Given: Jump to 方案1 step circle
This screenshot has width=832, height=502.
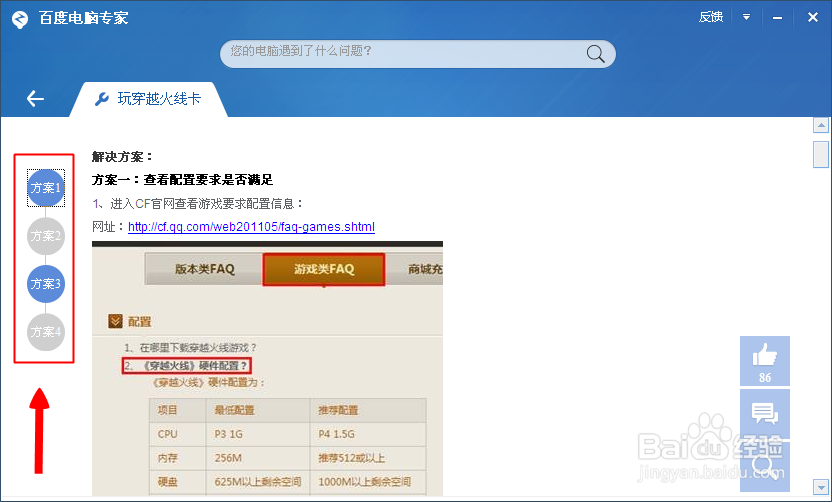Looking at the screenshot, I should point(46,188).
